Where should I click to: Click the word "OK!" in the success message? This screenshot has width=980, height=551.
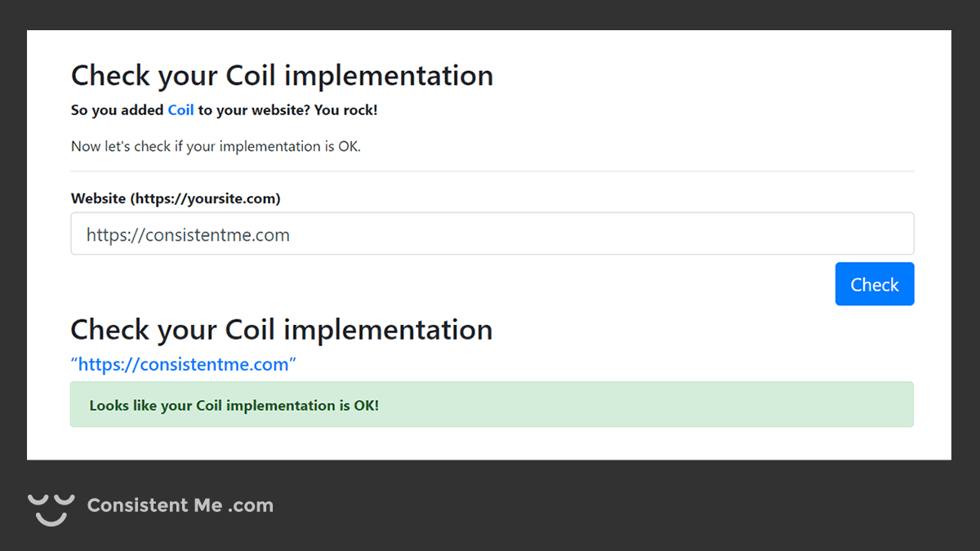point(366,406)
